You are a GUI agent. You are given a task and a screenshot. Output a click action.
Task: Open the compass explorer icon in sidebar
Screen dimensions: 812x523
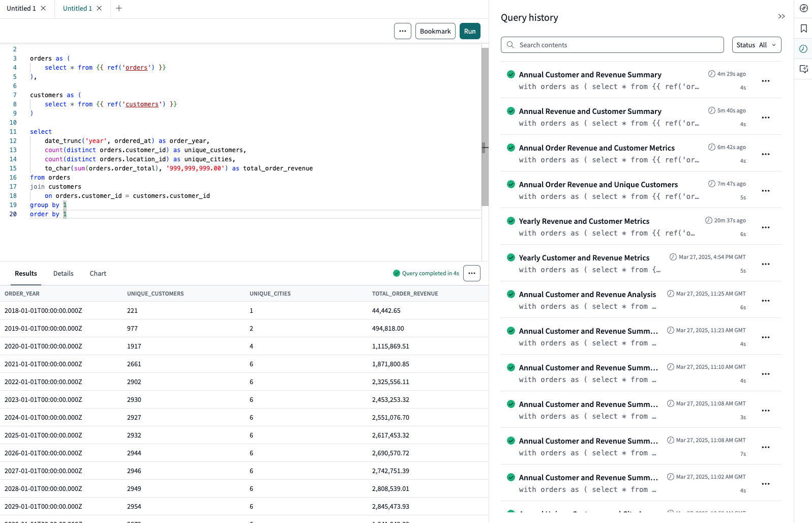point(803,8)
